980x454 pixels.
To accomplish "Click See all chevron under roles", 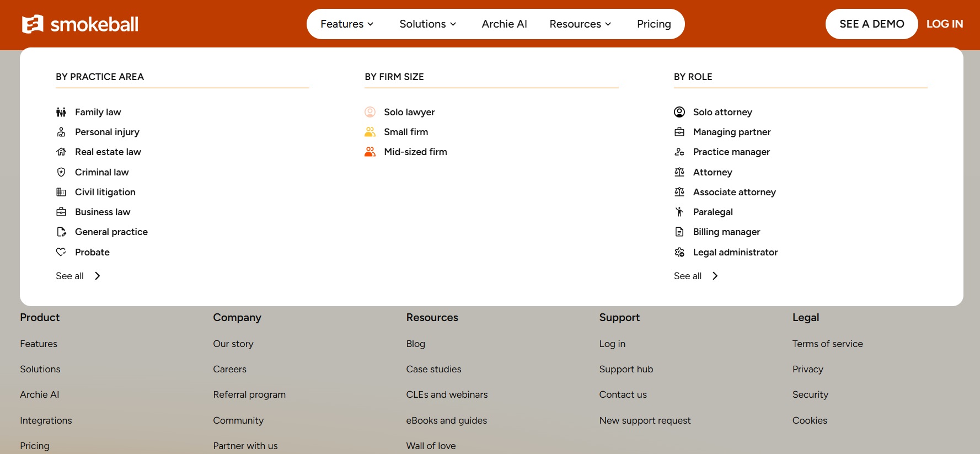I will tap(715, 276).
